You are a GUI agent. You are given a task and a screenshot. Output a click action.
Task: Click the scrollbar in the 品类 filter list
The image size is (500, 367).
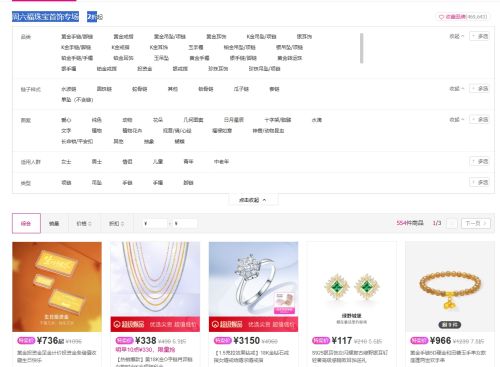(x=362, y=48)
